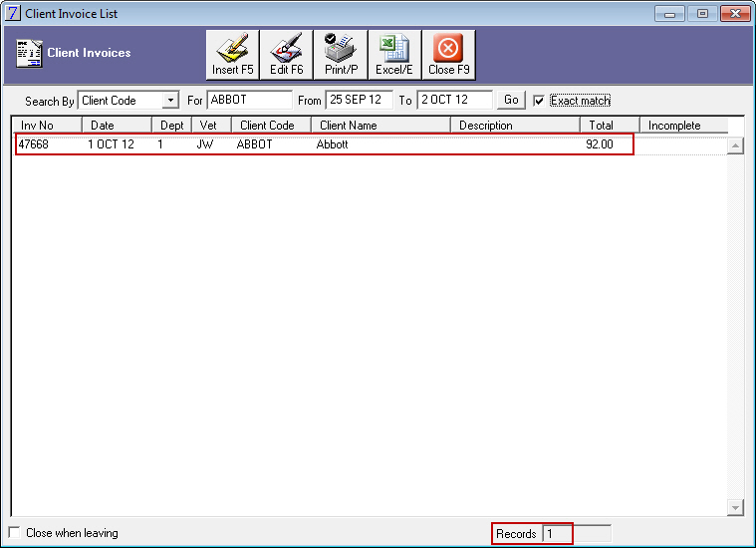
Task: Close the window with red X button
Action: point(735,14)
